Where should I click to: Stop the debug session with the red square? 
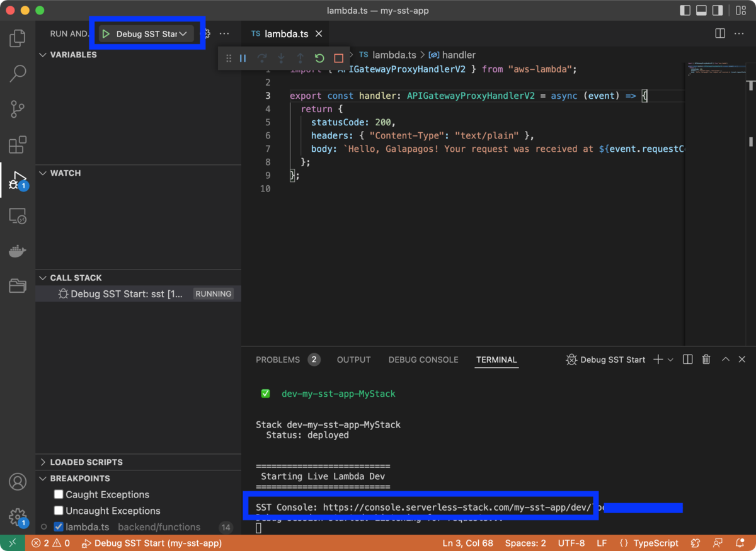click(338, 58)
